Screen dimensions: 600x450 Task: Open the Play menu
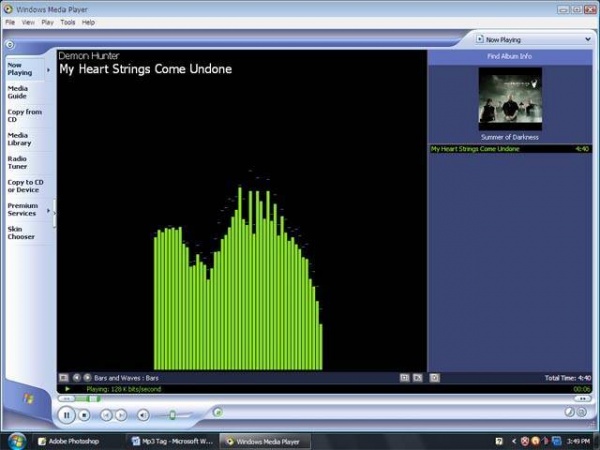[47, 22]
